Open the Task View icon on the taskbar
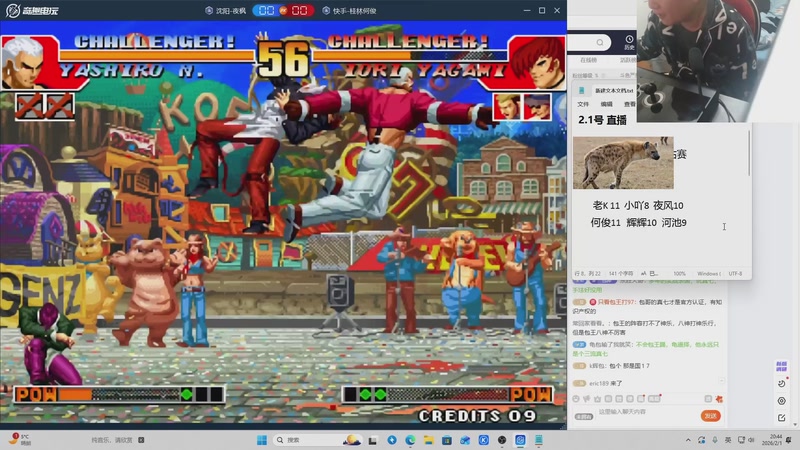Image resolution: width=800 pixels, height=450 pixels. point(373,440)
